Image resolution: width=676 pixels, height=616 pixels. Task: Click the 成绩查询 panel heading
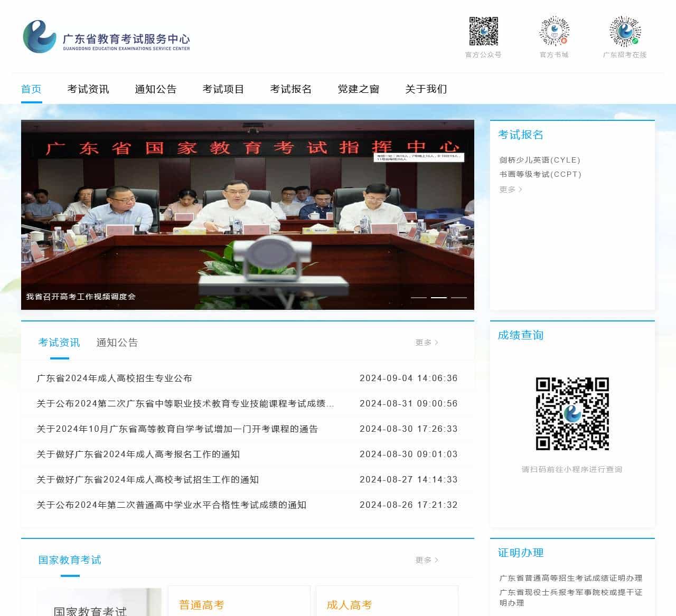521,335
